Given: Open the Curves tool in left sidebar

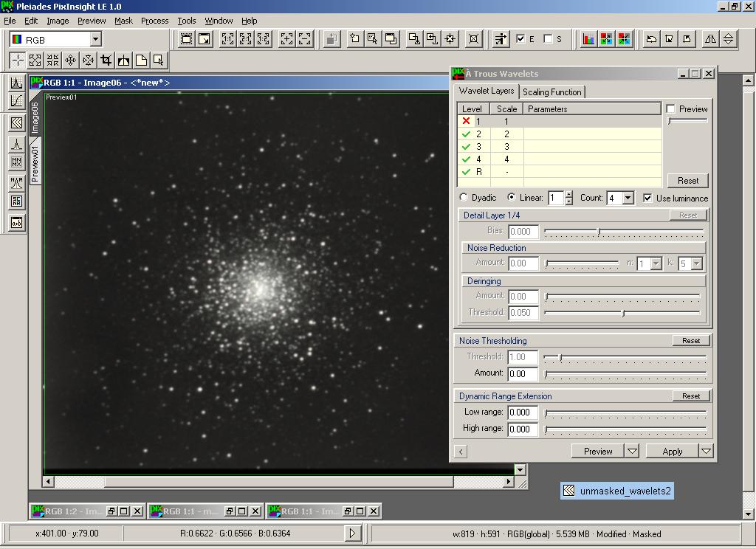Looking at the screenshot, I should (16, 100).
